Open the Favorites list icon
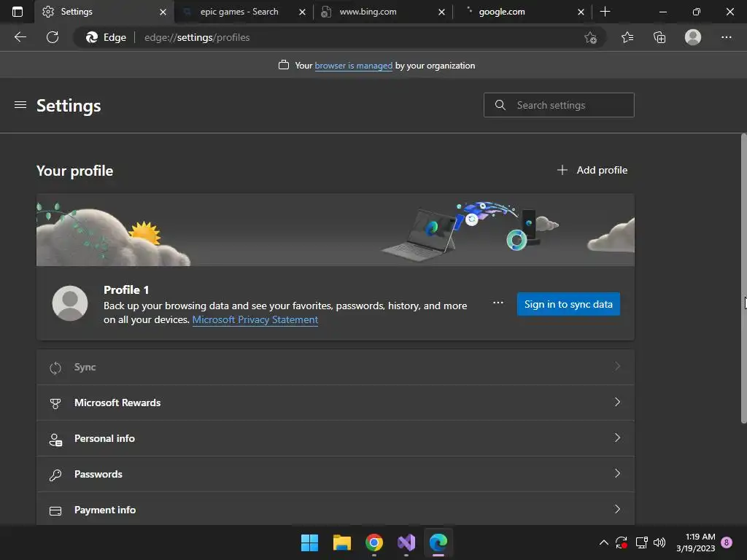Screen dimensions: 747x560 point(627,37)
